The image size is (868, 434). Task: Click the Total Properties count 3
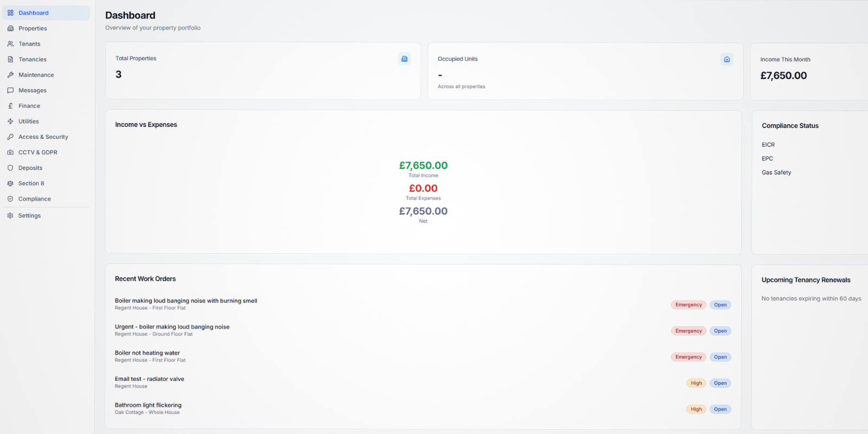(x=118, y=74)
